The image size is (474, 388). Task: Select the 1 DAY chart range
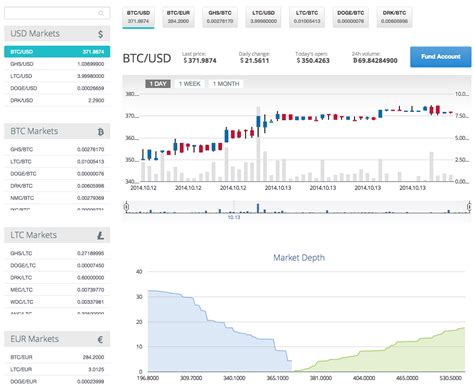click(x=158, y=84)
